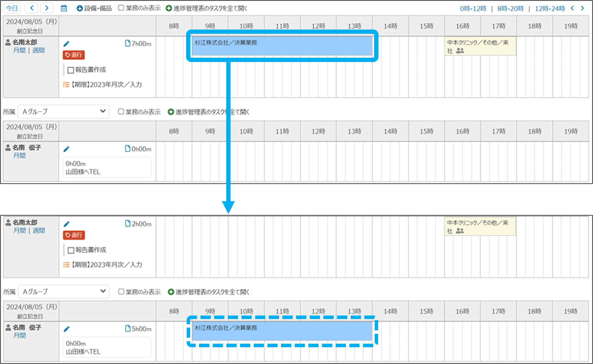Click the 今日 button
Image resolution: width=593 pixels, height=364 pixels.
[x=12, y=8]
